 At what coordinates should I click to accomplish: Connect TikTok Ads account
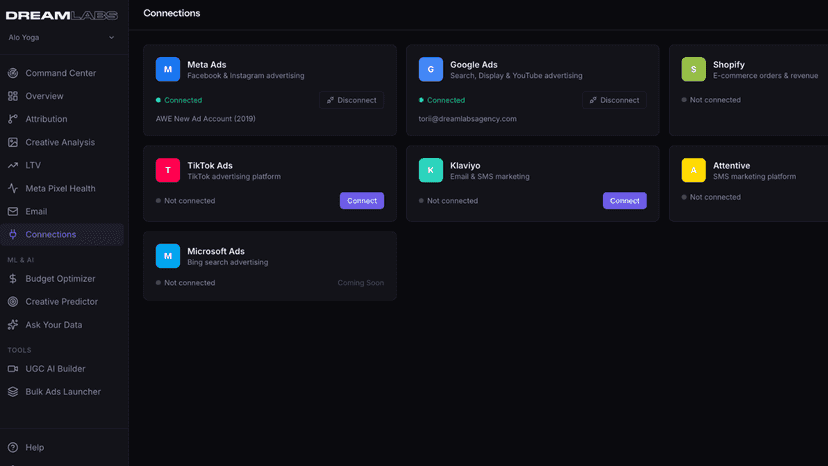coord(362,201)
